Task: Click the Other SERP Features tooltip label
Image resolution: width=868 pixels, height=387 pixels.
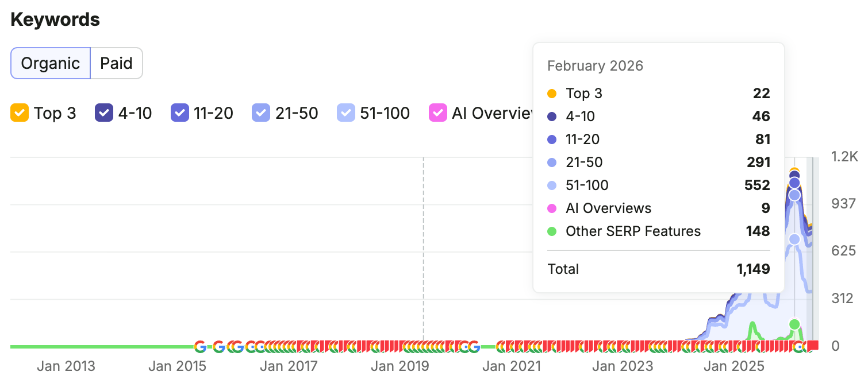Action: pyautogui.click(x=633, y=231)
